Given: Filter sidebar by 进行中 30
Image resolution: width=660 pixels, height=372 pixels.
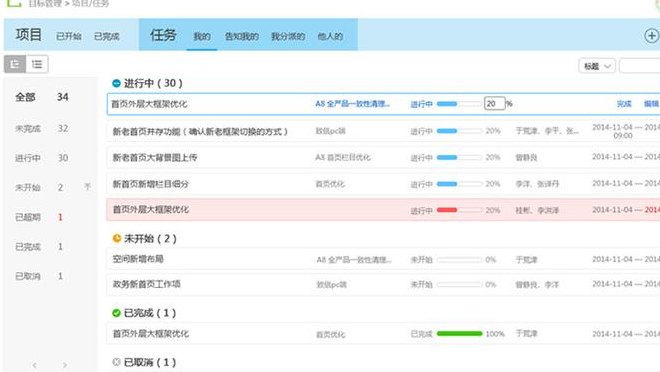Looking at the screenshot, I should point(42,158).
